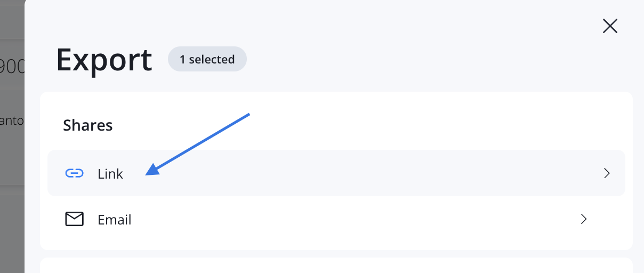The width and height of the screenshot is (644, 273).
Task: Click the partially visible card below Shares
Action: pyautogui.click(x=336, y=266)
